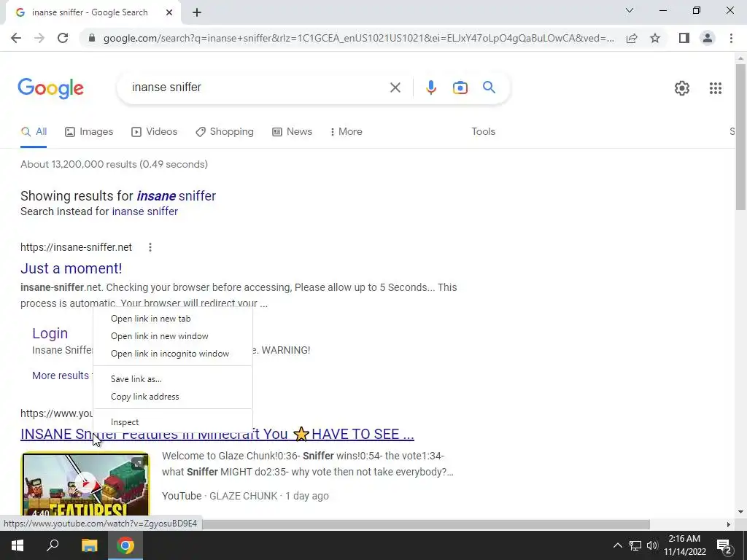
Task: Choose Inspect from context menu
Action: pyautogui.click(x=173, y=422)
